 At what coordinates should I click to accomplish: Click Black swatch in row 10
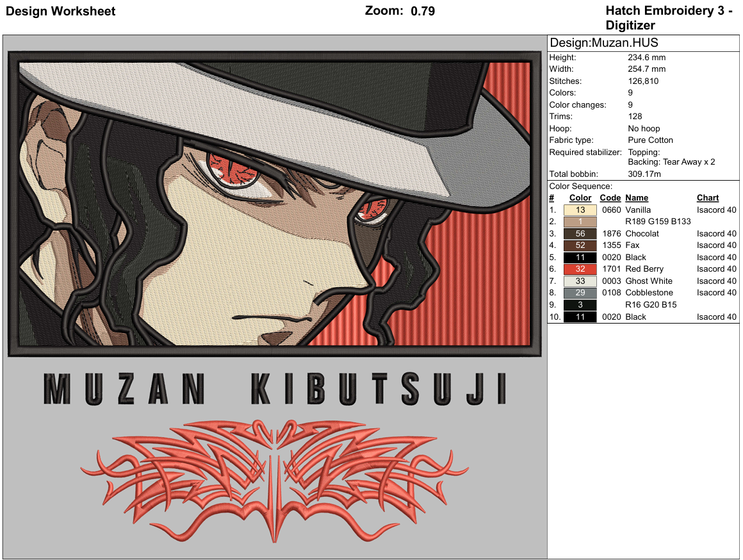pos(580,317)
